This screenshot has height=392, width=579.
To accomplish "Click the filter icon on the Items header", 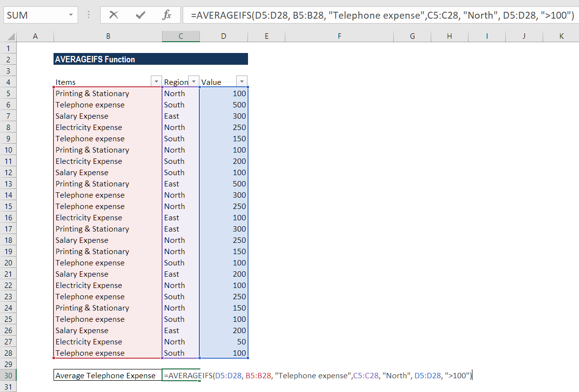I will click(x=156, y=80).
